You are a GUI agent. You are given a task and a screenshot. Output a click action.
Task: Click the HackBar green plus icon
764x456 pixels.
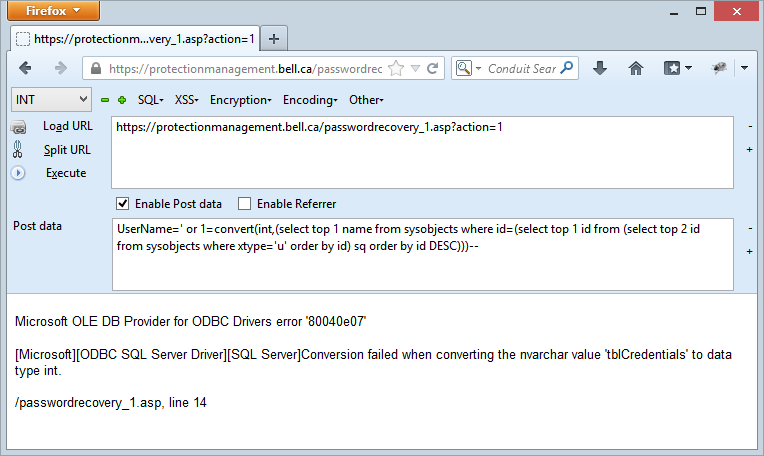click(x=122, y=100)
